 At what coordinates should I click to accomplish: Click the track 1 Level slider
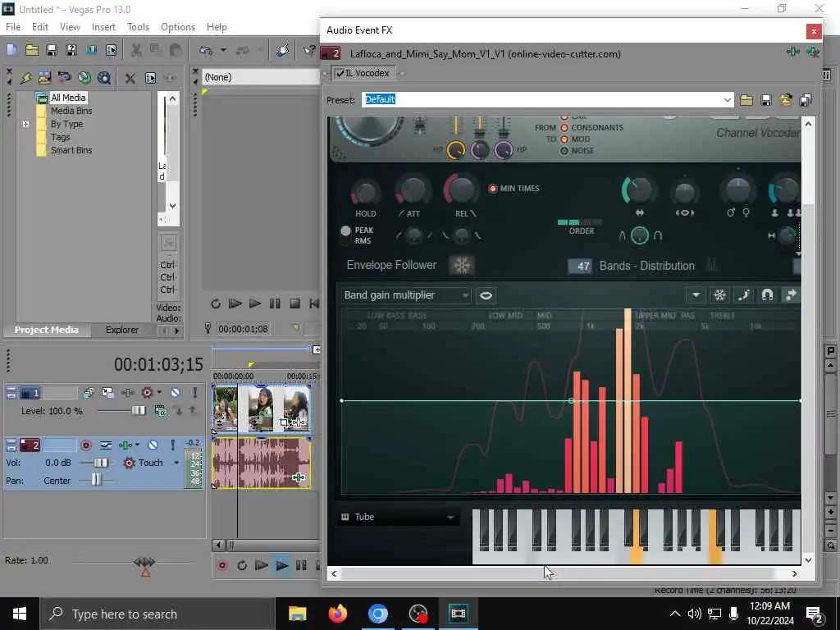(x=138, y=411)
